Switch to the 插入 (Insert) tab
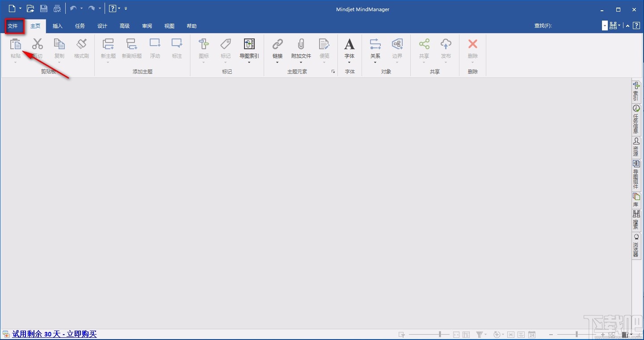 point(58,26)
